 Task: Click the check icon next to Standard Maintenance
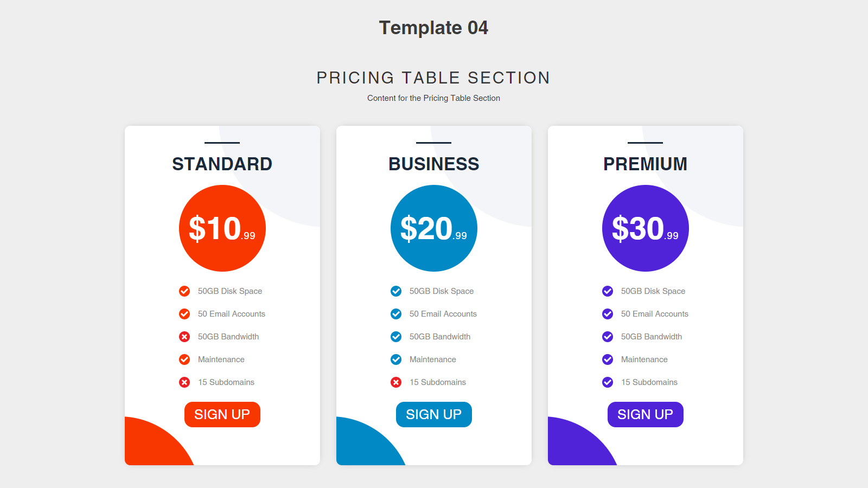(184, 359)
